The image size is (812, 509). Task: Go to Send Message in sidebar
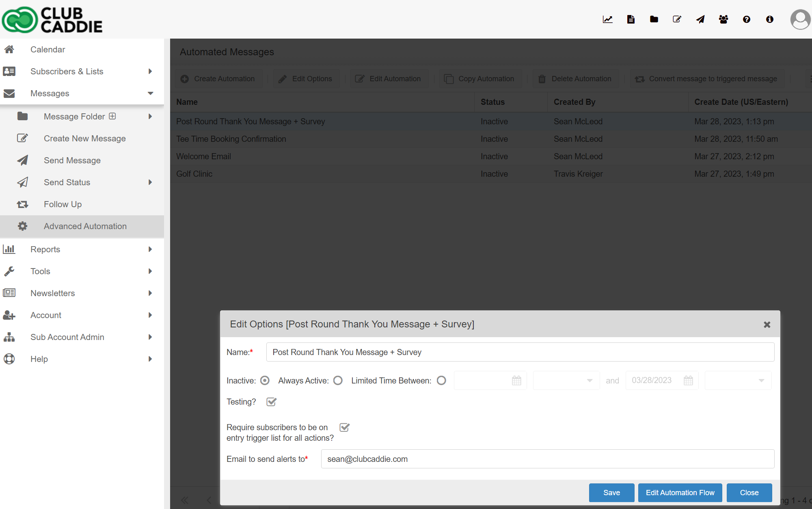pos(72,160)
